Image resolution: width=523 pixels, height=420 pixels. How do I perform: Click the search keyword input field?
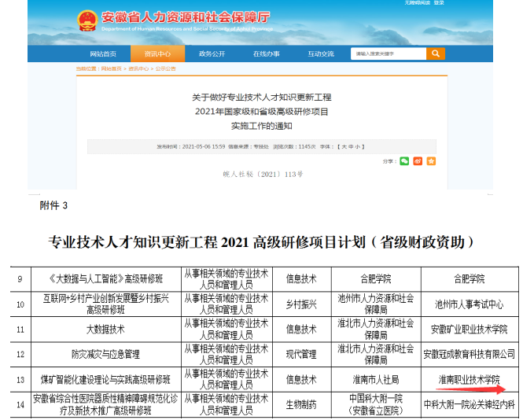click(x=388, y=53)
